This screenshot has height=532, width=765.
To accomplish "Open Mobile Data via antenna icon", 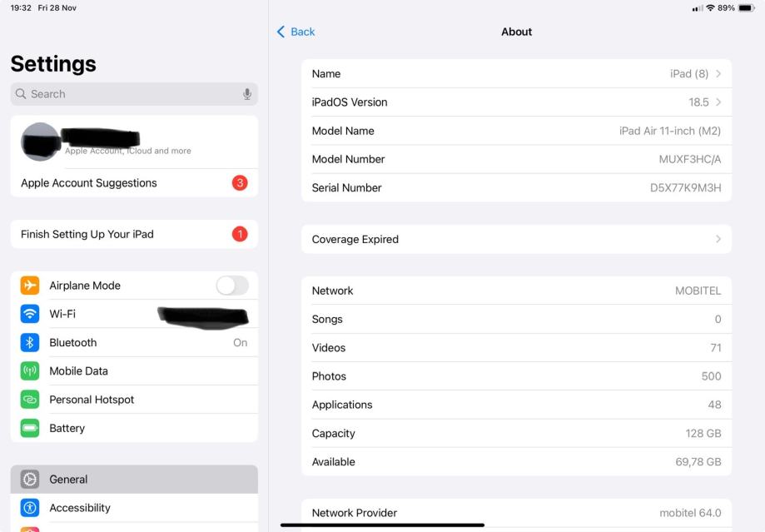I will (x=30, y=371).
